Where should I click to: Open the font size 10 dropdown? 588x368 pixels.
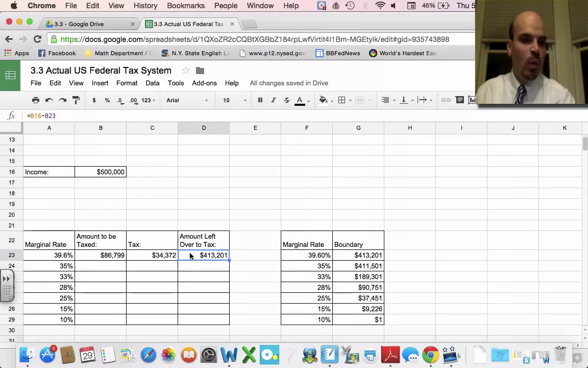point(235,100)
